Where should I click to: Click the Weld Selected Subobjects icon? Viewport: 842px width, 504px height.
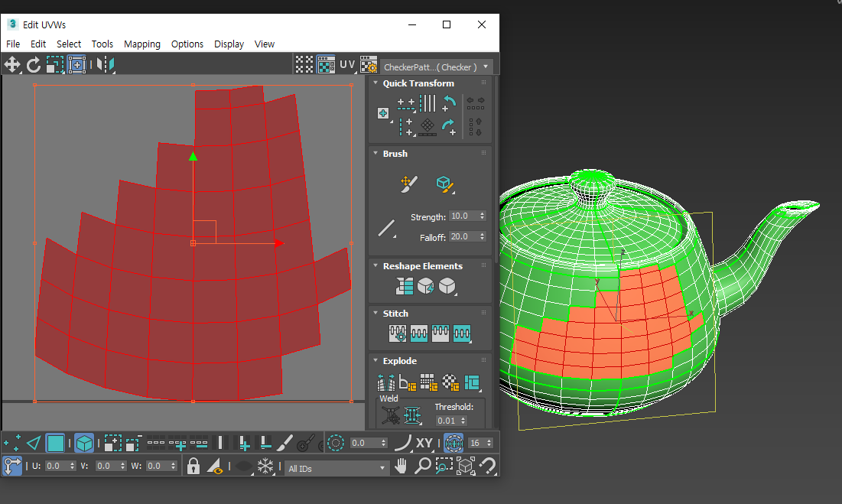(412, 415)
